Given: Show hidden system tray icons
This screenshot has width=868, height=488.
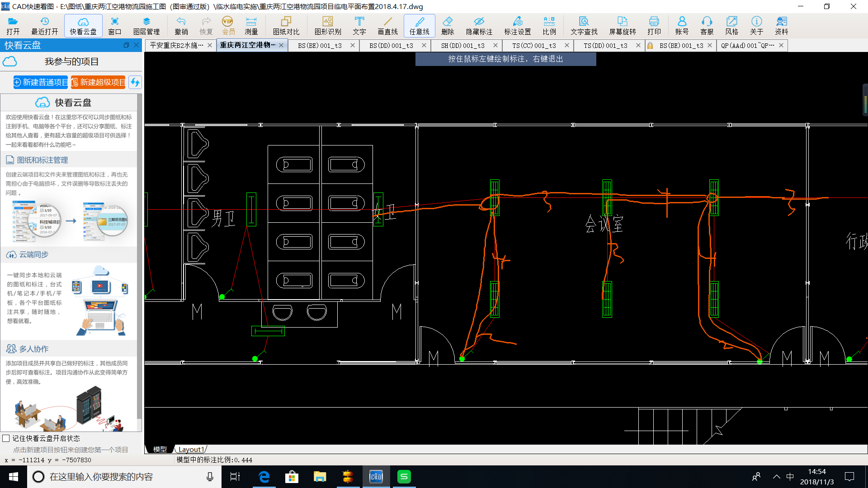Looking at the screenshot, I should (776, 477).
